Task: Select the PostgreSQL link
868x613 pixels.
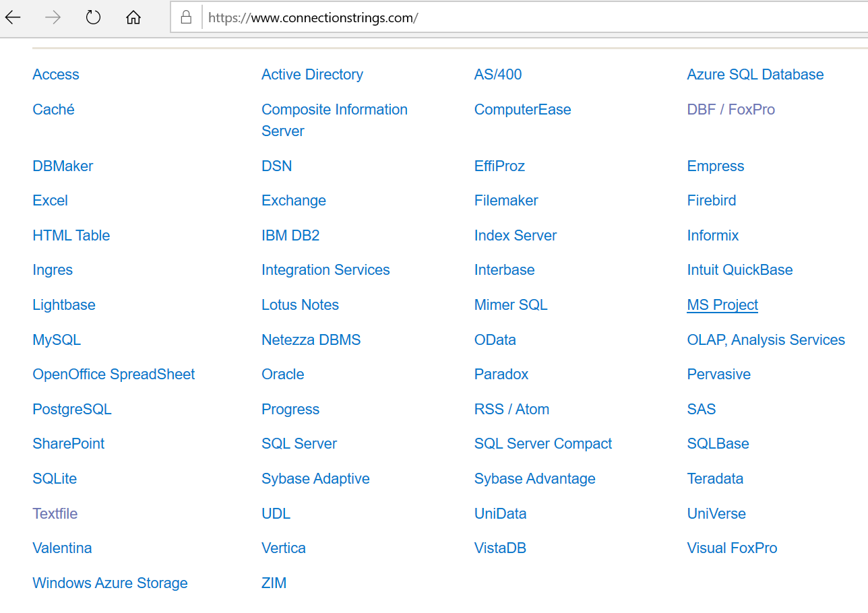Action: pyautogui.click(x=72, y=410)
